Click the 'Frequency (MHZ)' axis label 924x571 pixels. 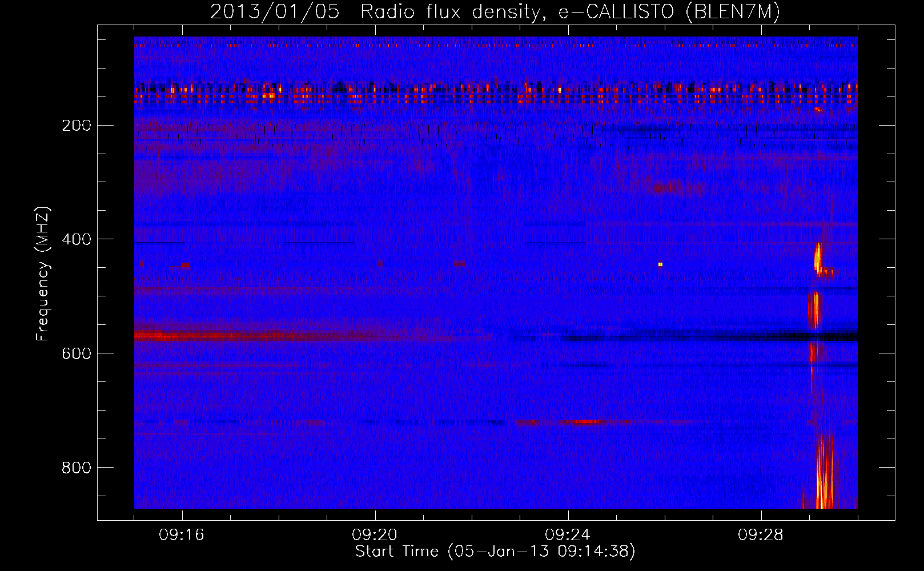tap(43, 274)
